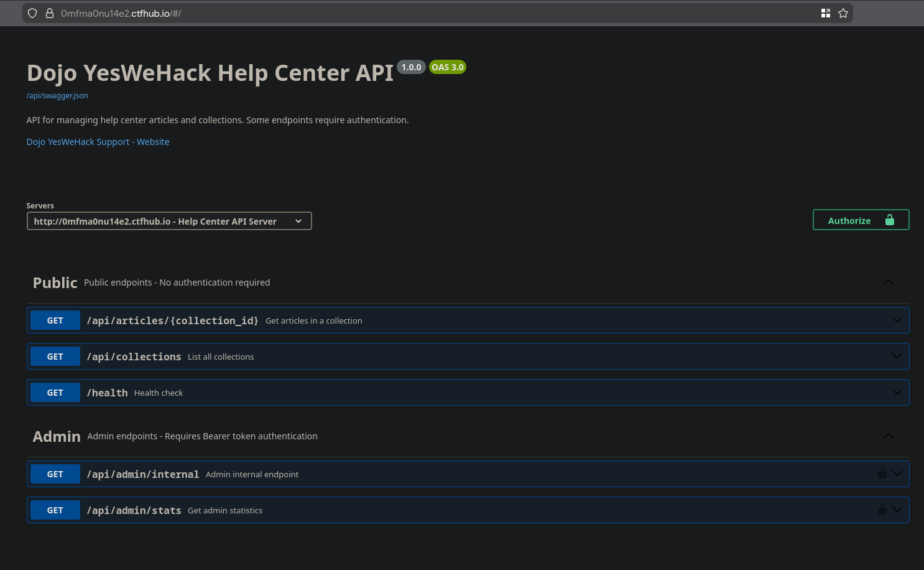
Task: Bookmark this page with the star icon
Action: [x=843, y=13]
